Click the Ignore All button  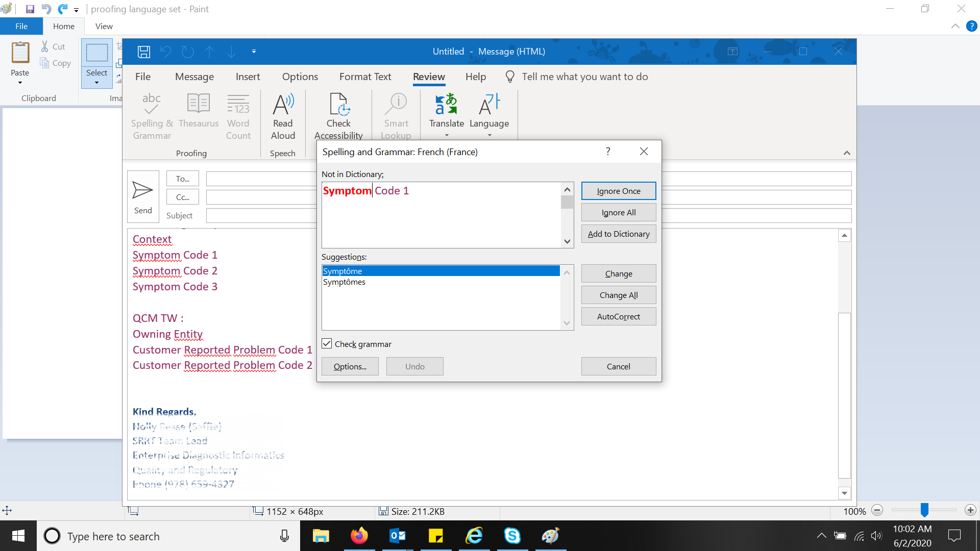[618, 212]
